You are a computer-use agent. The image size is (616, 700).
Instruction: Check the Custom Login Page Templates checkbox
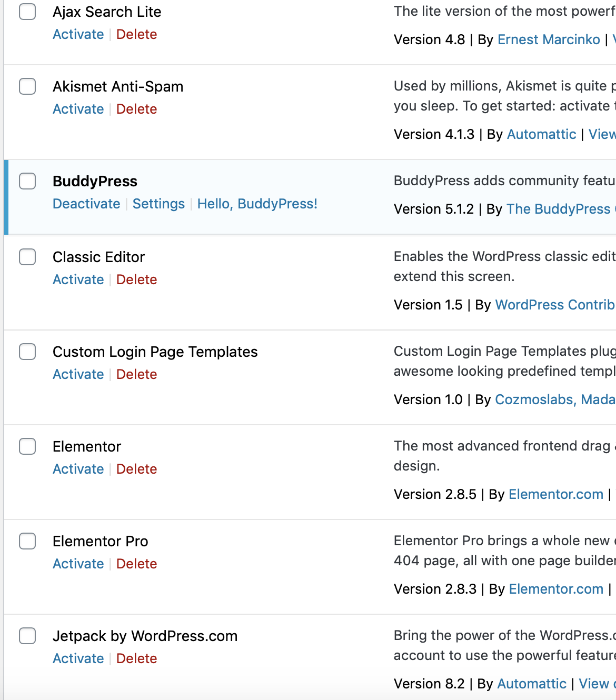[27, 352]
